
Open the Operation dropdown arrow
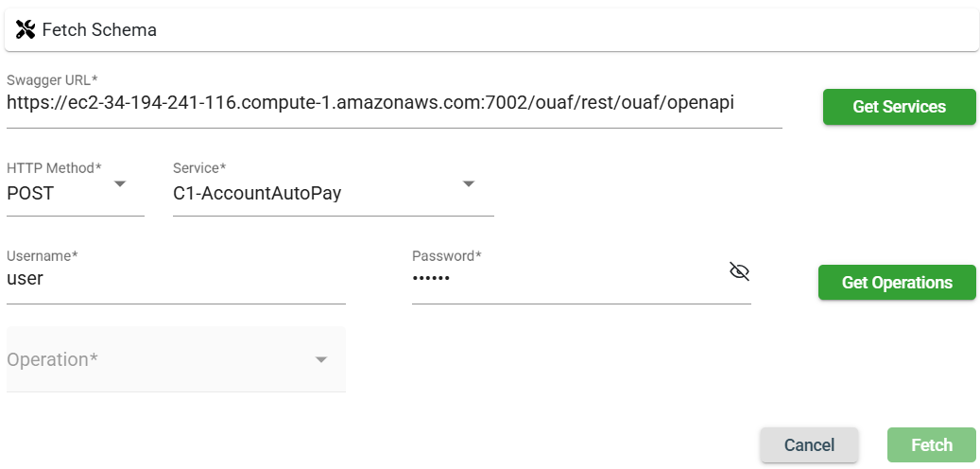point(321,360)
